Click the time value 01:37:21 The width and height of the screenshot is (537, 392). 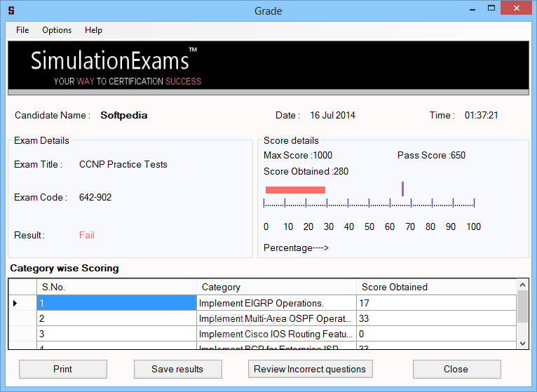(481, 115)
